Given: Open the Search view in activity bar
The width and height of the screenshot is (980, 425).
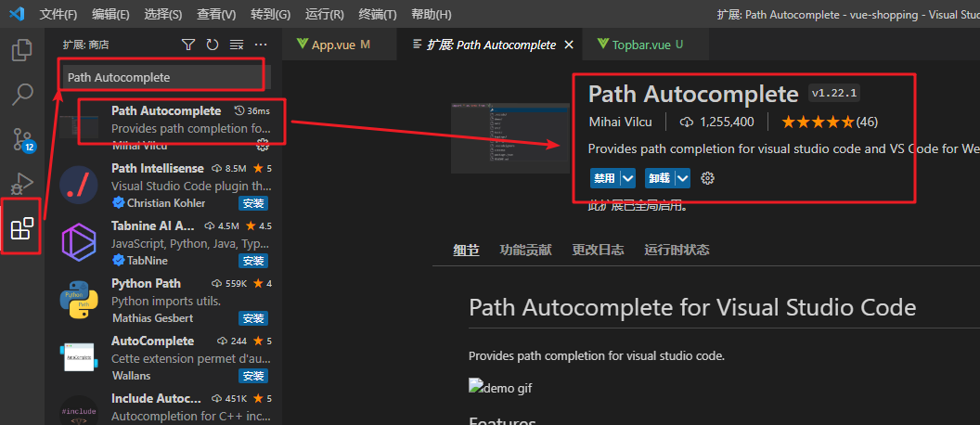Looking at the screenshot, I should tap(22, 94).
